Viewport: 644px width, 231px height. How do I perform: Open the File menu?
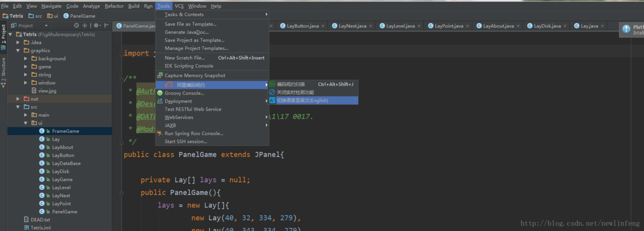click(x=5, y=6)
